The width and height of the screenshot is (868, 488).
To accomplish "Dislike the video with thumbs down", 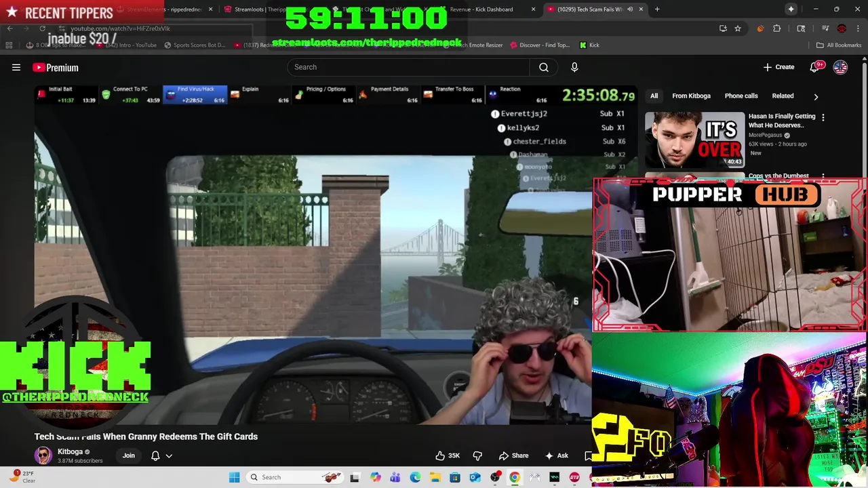I will [x=477, y=455].
